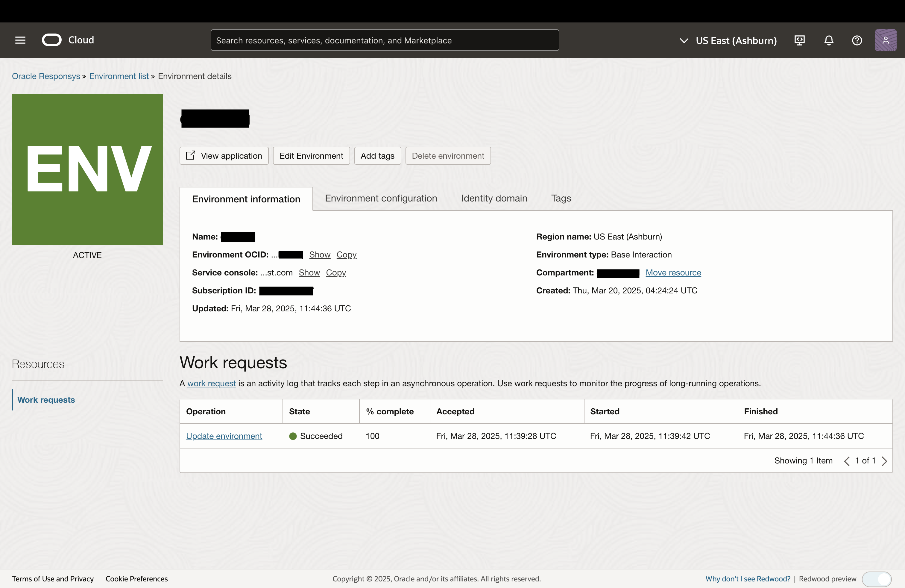905x588 pixels.
Task: Switch to Environment configuration tab
Action: (381, 198)
